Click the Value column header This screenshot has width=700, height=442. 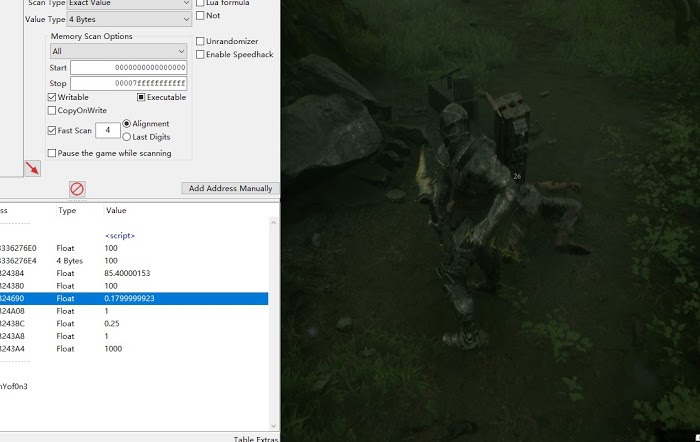pyautogui.click(x=116, y=210)
